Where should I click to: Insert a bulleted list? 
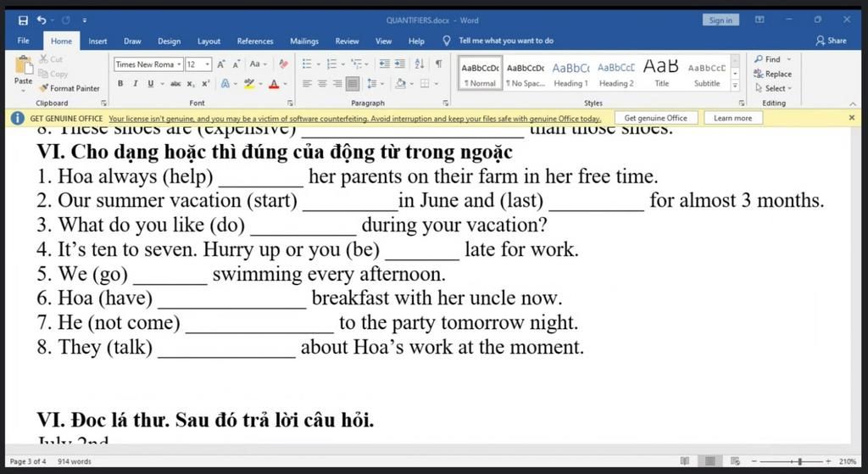[307, 64]
